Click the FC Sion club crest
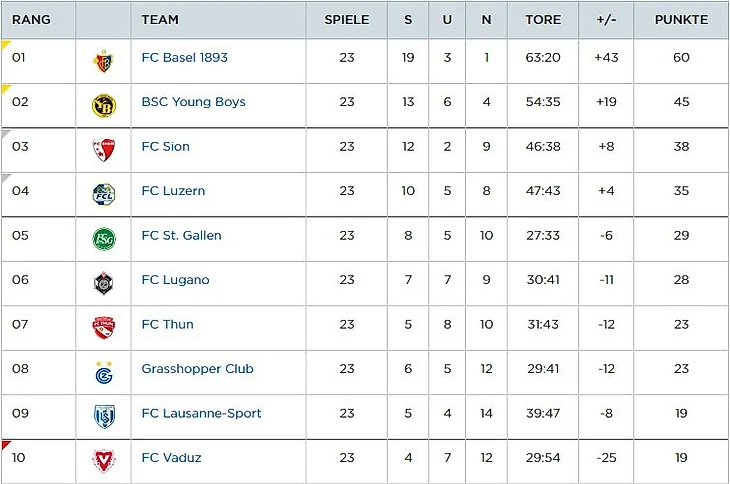Image resolution: width=730 pixels, height=484 pixels. point(103,148)
